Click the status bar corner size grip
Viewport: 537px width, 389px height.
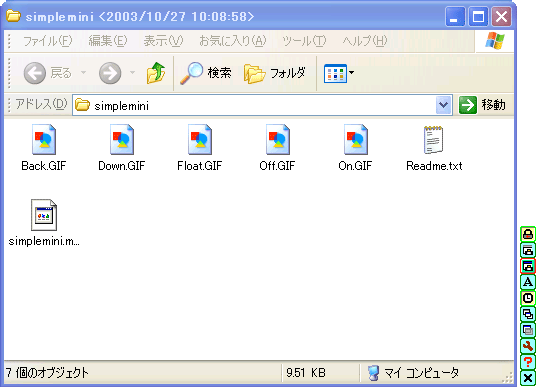(x=508, y=377)
